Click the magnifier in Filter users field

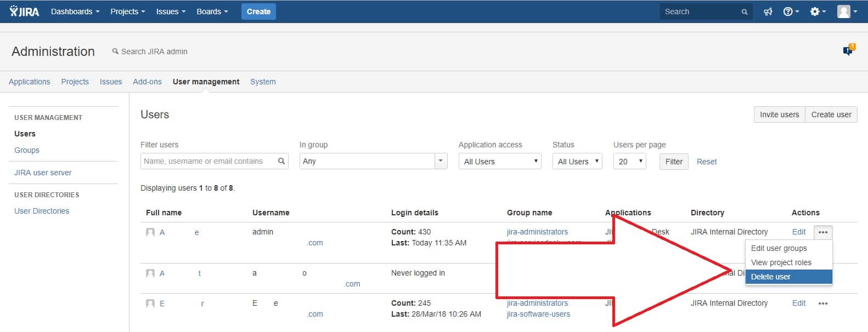pyautogui.click(x=281, y=161)
